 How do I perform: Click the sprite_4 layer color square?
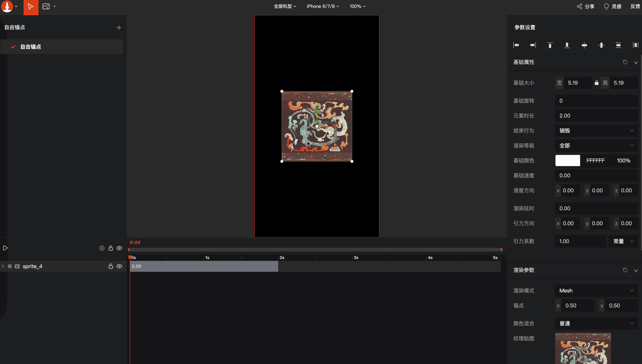[x=10, y=266]
